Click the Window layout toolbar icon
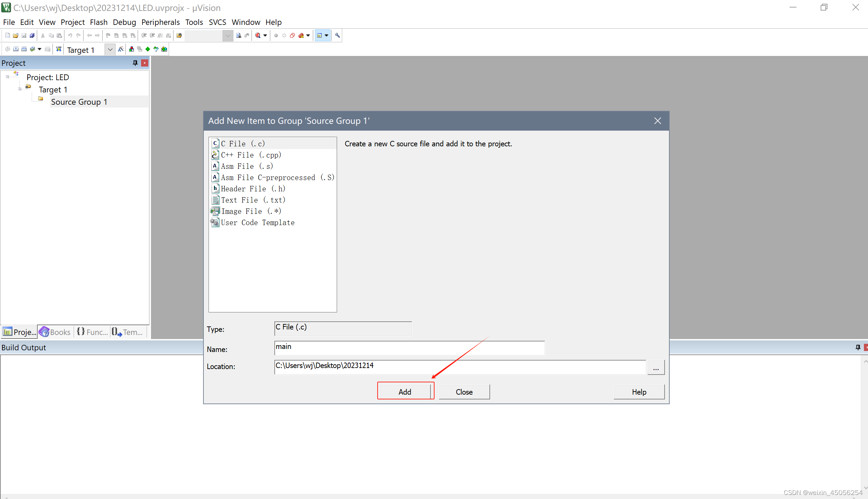This screenshot has height=499, width=868. 319,35
